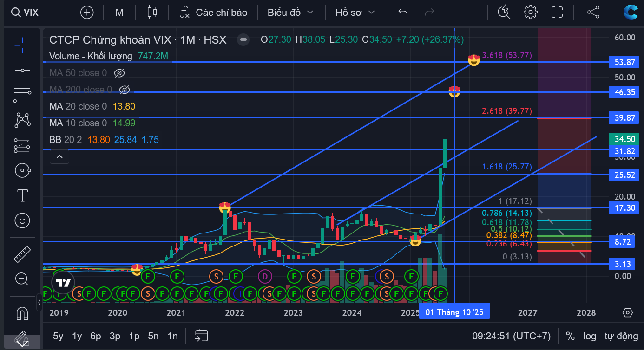Set range to 3p
The height and width of the screenshot is (350, 644).
tap(115, 336)
